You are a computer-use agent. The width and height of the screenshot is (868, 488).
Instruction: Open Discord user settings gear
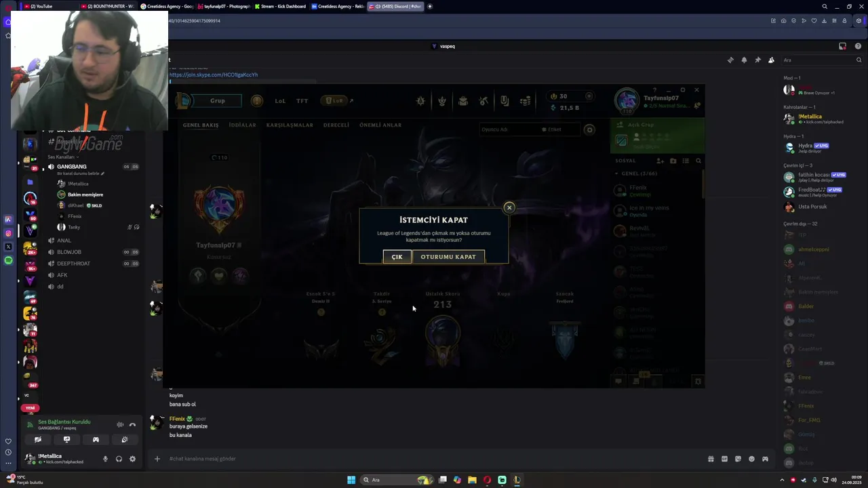pos(132,459)
